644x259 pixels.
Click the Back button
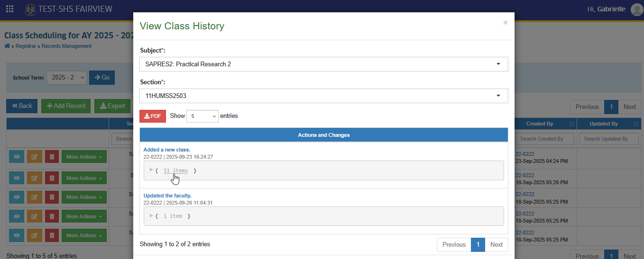tap(22, 106)
